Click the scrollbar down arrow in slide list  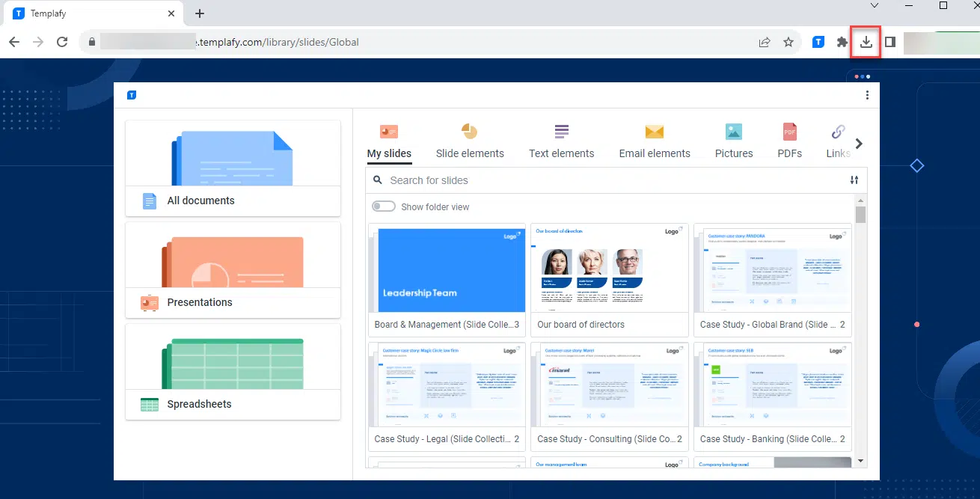pyautogui.click(x=861, y=461)
